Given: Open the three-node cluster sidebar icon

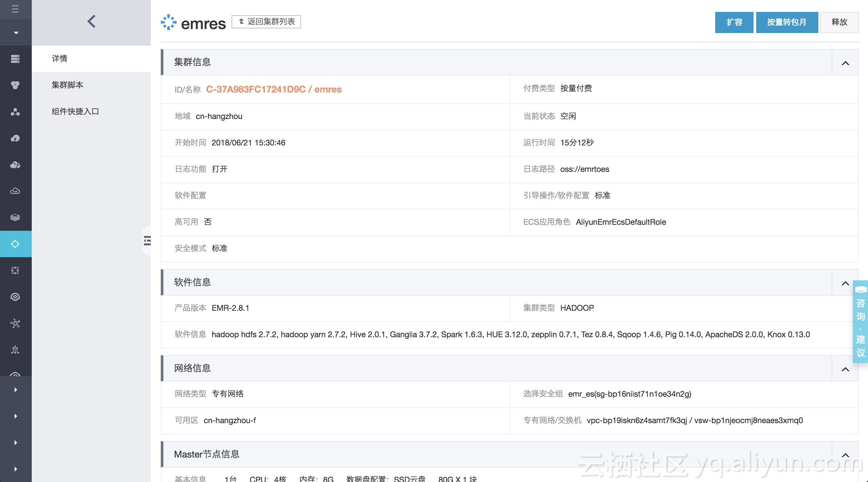Looking at the screenshot, I should tap(15, 112).
